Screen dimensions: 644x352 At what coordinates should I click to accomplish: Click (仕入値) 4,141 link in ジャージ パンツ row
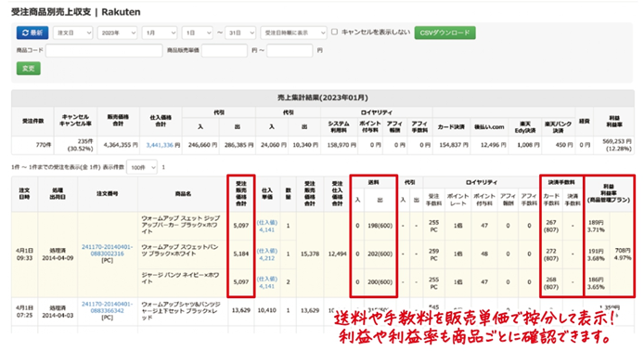tap(267, 282)
